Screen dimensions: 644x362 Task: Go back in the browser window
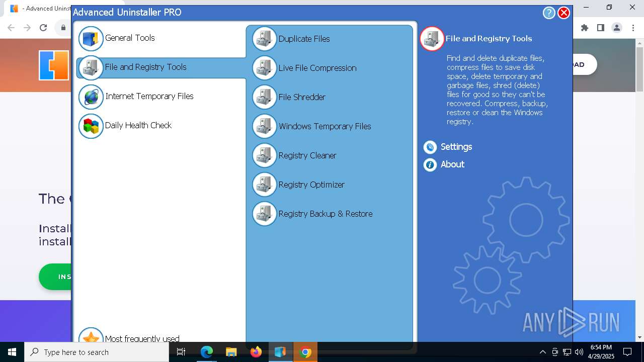11,28
